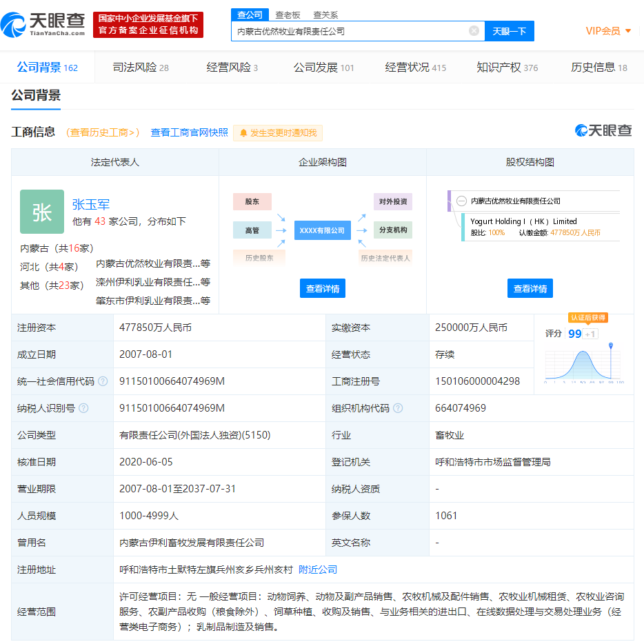Open 查看历史工商 link
644x644 pixels.
pos(103,132)
